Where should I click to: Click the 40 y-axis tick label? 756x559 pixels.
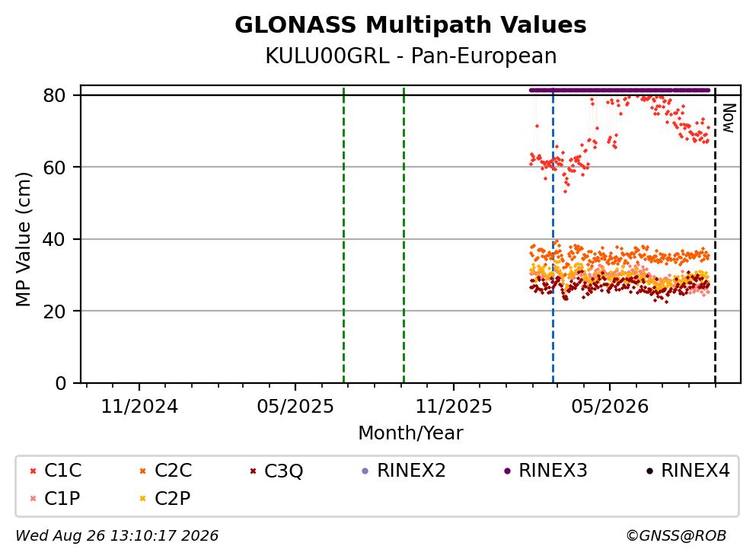click(x=54, y=239)
